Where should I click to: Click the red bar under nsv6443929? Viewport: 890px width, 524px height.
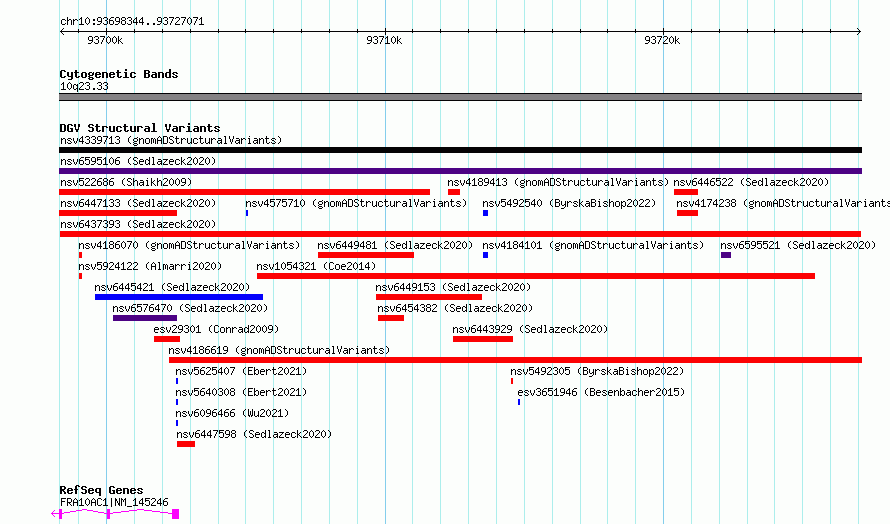click(x=483, y=339)
